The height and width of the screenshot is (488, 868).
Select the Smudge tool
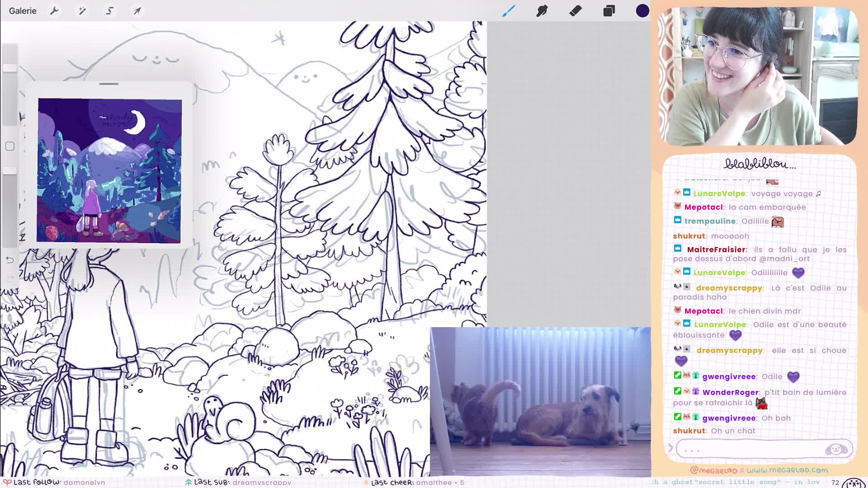coord(542,11)
